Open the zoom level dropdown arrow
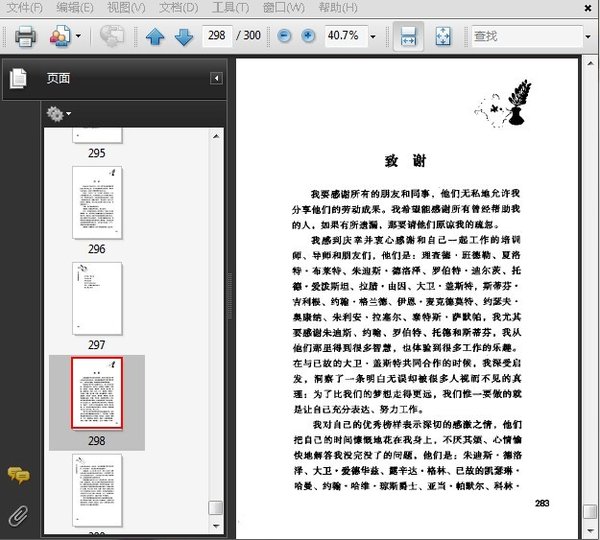 click(373, 37)
